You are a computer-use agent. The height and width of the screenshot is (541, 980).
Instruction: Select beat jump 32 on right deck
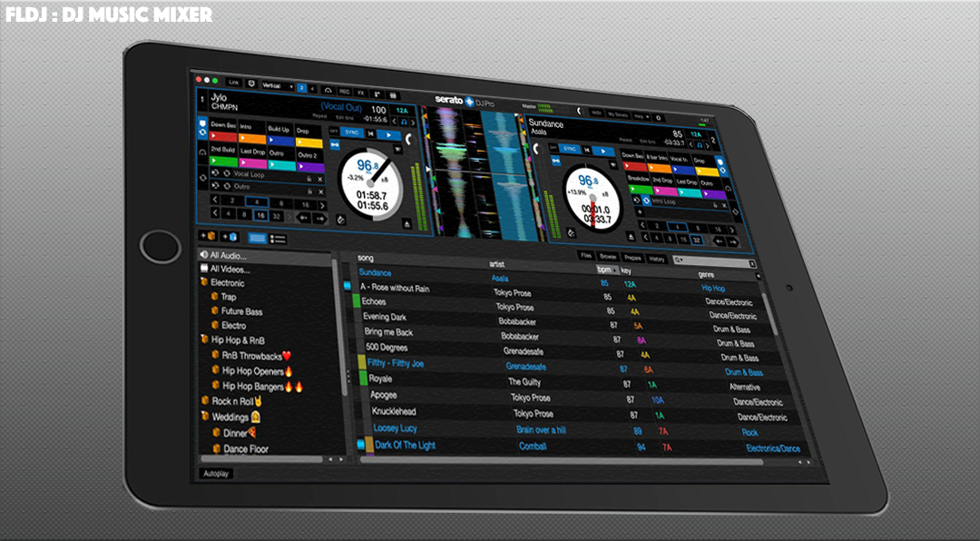697,240
